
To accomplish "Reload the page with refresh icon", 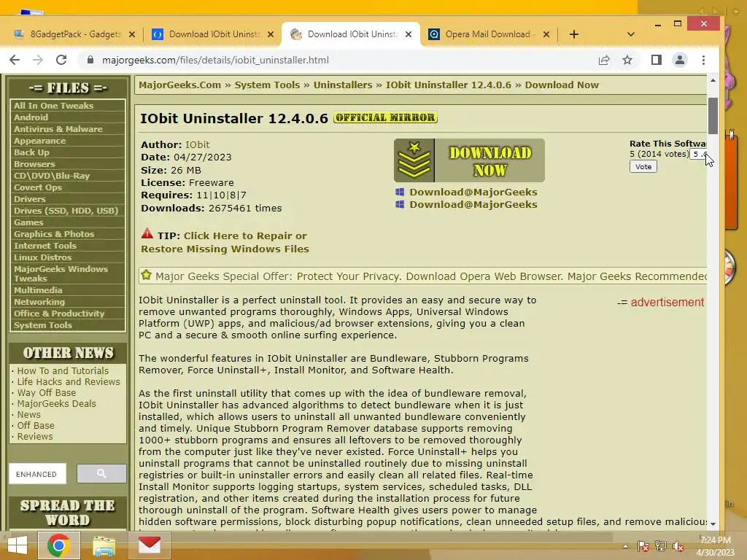I will (61, 60).
